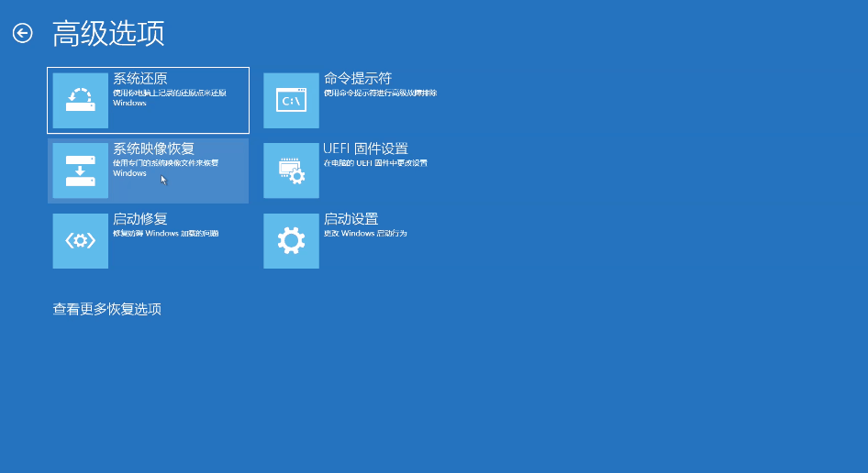The image size is (868, 473).
Task: Open UEFI 固件设置 title label
Action: 365,148
